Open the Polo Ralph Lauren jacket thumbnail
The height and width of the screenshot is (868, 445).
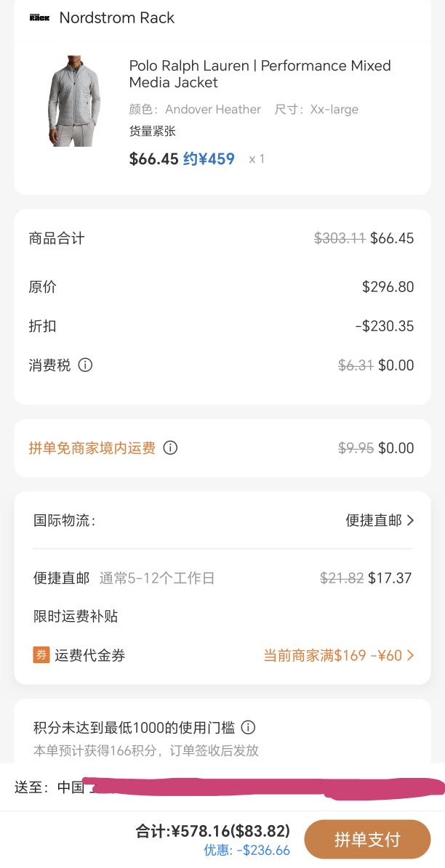click(x=73, y=101)
